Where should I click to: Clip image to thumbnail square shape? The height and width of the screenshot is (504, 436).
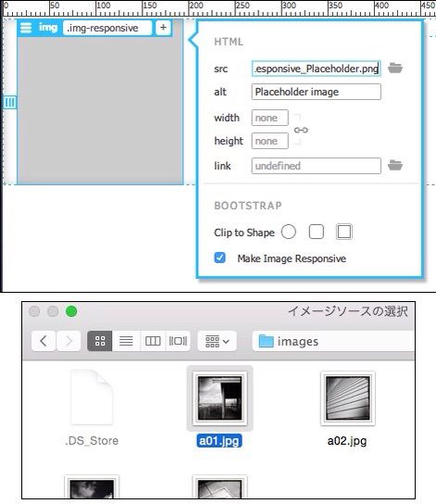344,232
